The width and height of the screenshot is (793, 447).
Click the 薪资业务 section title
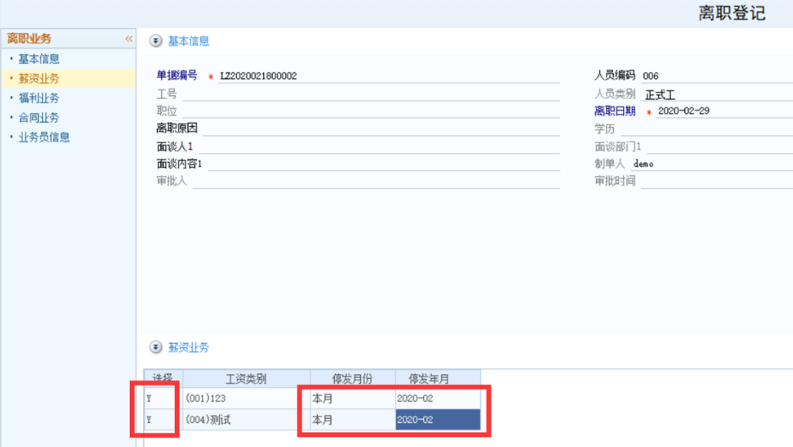189,347
